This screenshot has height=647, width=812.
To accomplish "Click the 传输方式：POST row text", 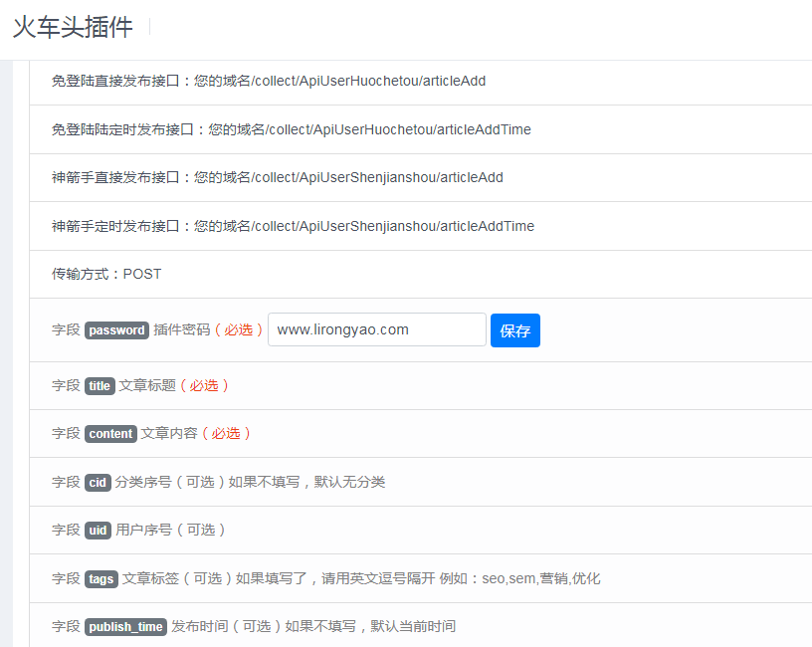I will coord(106,274).
